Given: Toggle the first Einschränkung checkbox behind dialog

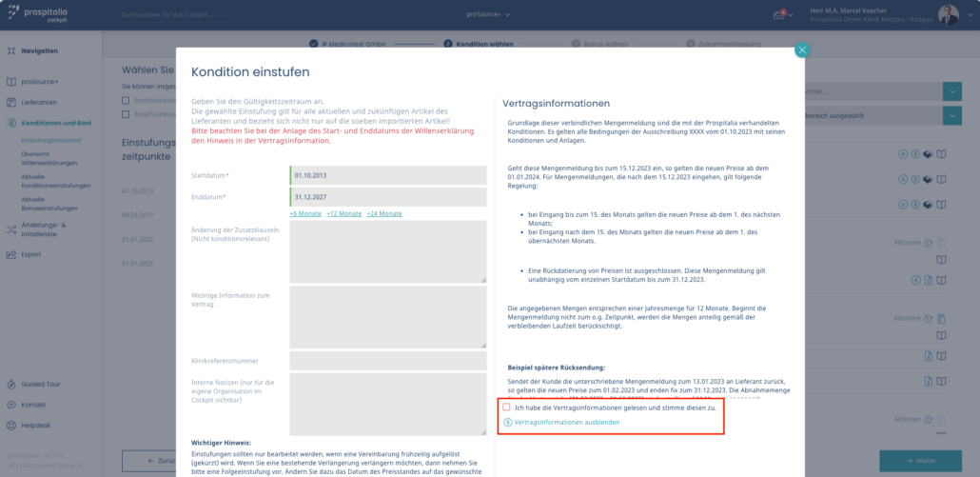Looking at the screenshot, I should 126,100.
